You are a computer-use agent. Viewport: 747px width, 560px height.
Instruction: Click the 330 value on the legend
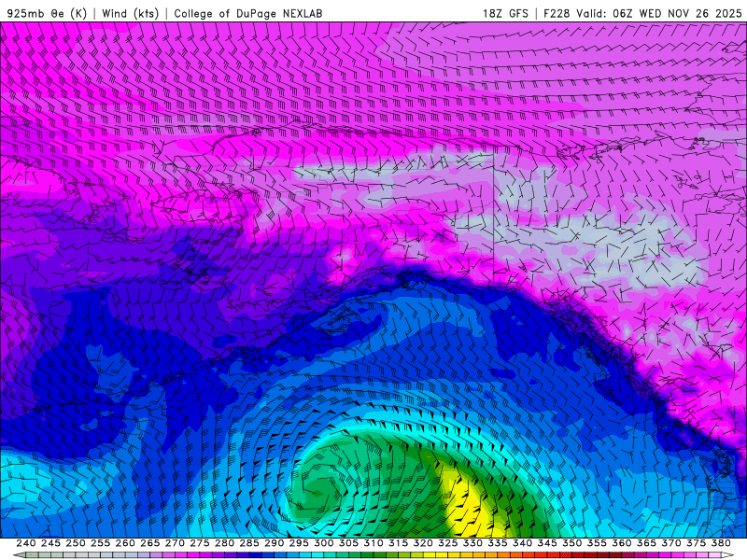tap(472, 543)
